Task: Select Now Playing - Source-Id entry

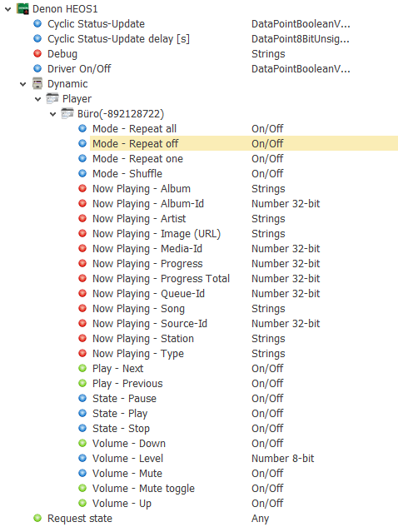Action: (150, 324)
